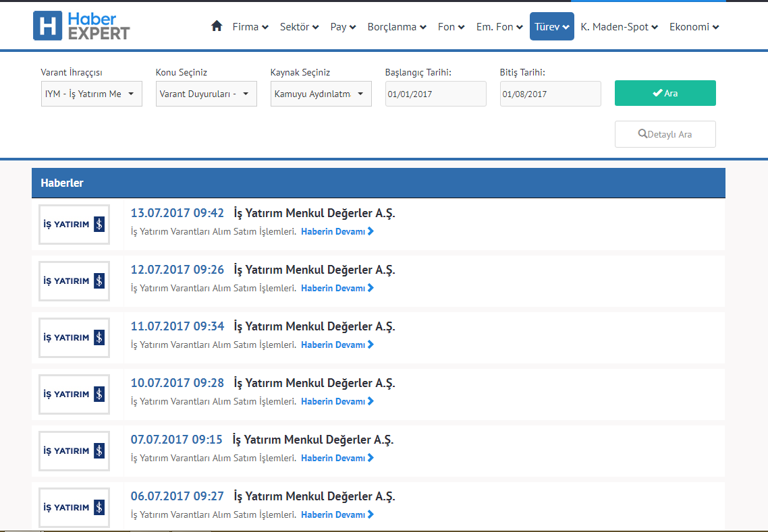Click the Haber Expert logo

click(x=81, y=26)
